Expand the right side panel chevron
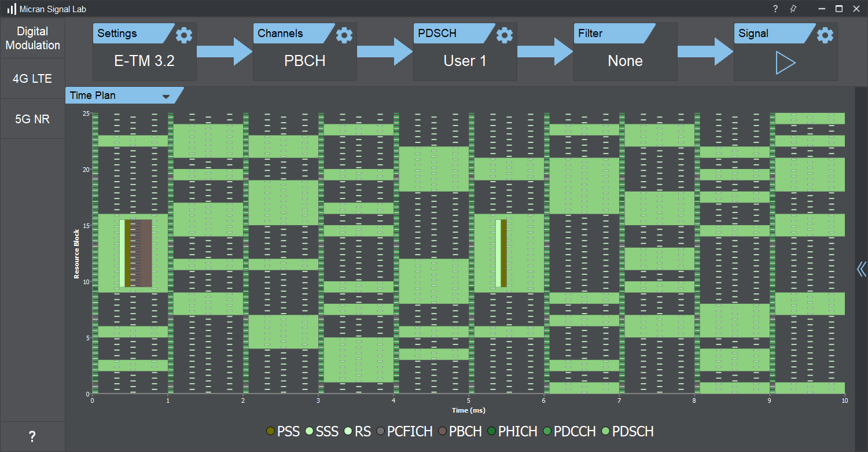868x452 pixels. click(862, 269)
